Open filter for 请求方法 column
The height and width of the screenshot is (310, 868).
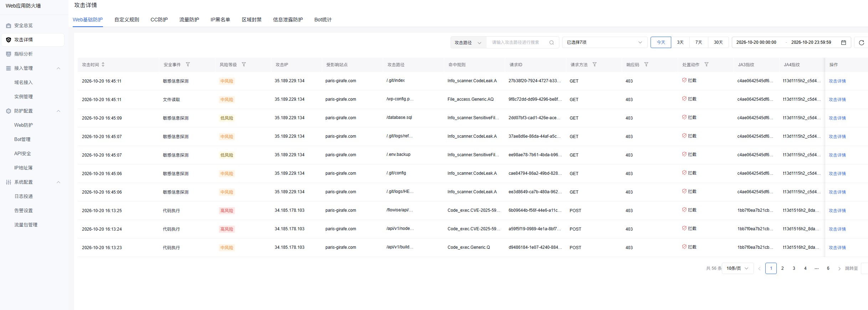pos(595,65)
